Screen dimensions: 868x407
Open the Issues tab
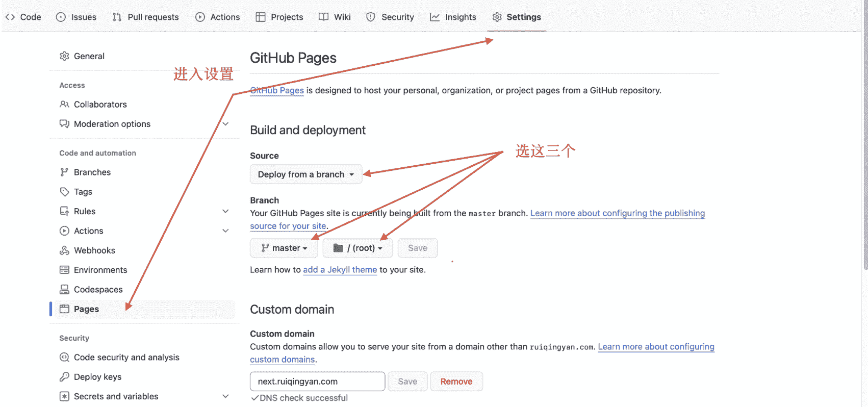pyautogui.click(x=76, y=17)
